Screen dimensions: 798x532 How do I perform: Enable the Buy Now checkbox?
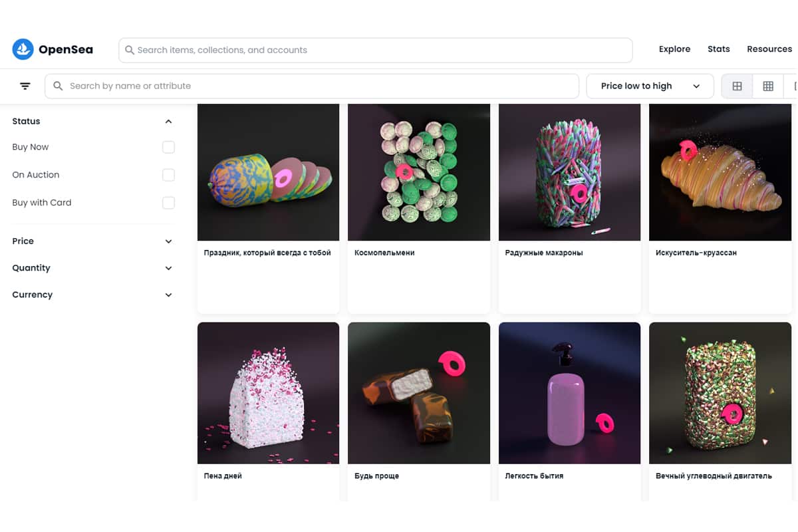[x=168, y=147]
